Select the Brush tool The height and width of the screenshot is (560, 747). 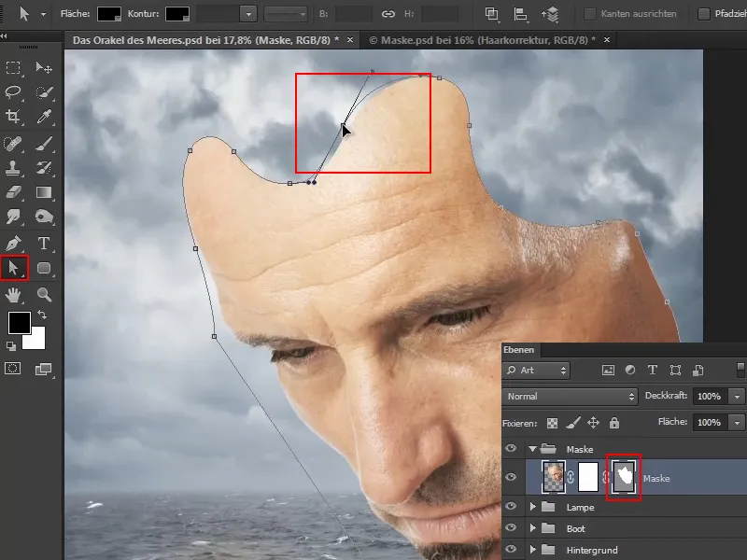pyautogui.click(x=44, y=144)
